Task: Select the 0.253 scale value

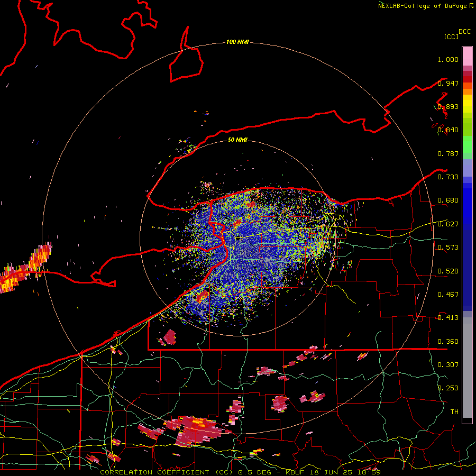Action: pyautogui.click(x=448, y=388)
